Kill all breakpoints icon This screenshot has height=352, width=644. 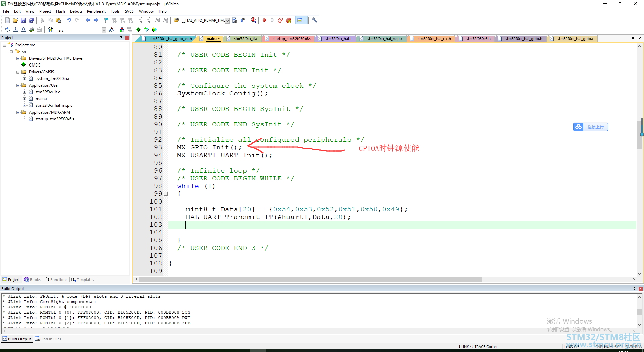click(288, 20)
